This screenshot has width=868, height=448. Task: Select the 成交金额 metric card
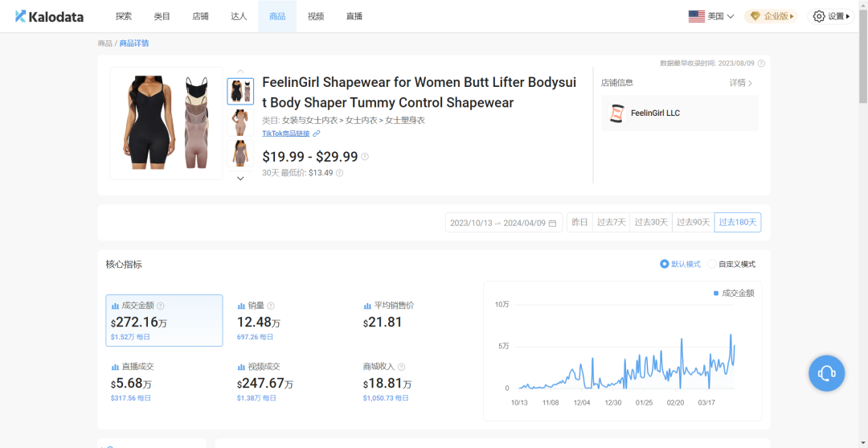(165, 321)
